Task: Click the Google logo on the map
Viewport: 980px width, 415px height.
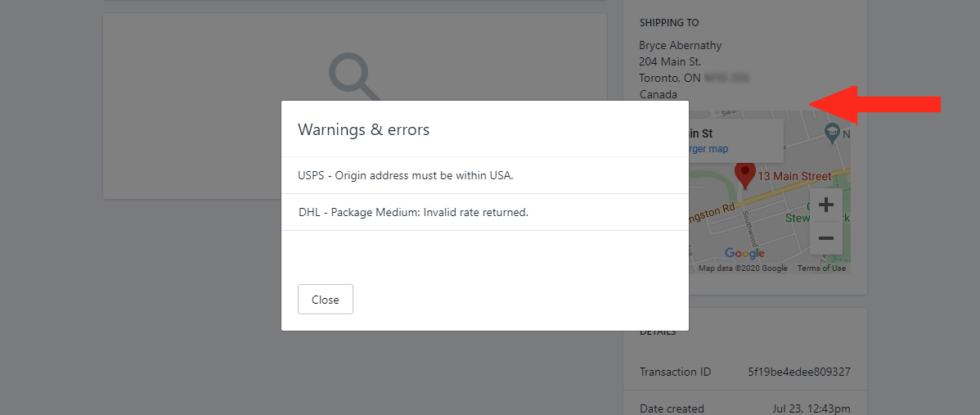Action: tap(744, 253)
